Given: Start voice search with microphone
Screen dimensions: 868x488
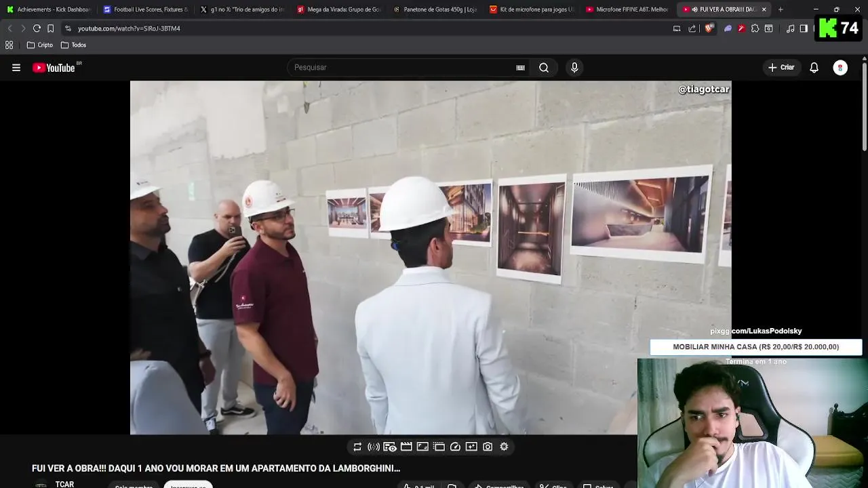Looking at the screenshot, I should click(x=574, y=68).
